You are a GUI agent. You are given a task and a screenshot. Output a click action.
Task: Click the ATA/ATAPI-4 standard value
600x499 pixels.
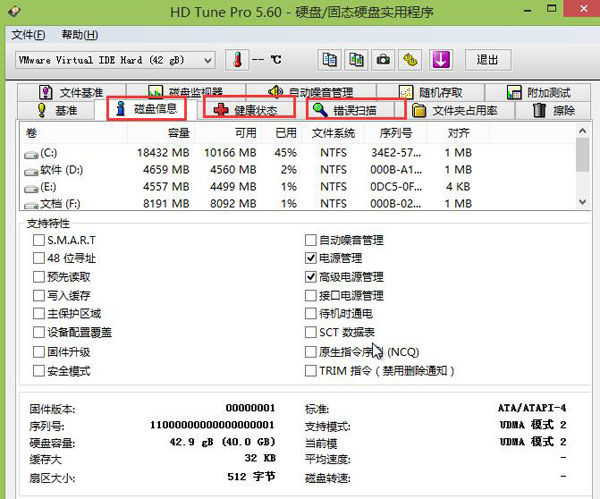point(532,408)
